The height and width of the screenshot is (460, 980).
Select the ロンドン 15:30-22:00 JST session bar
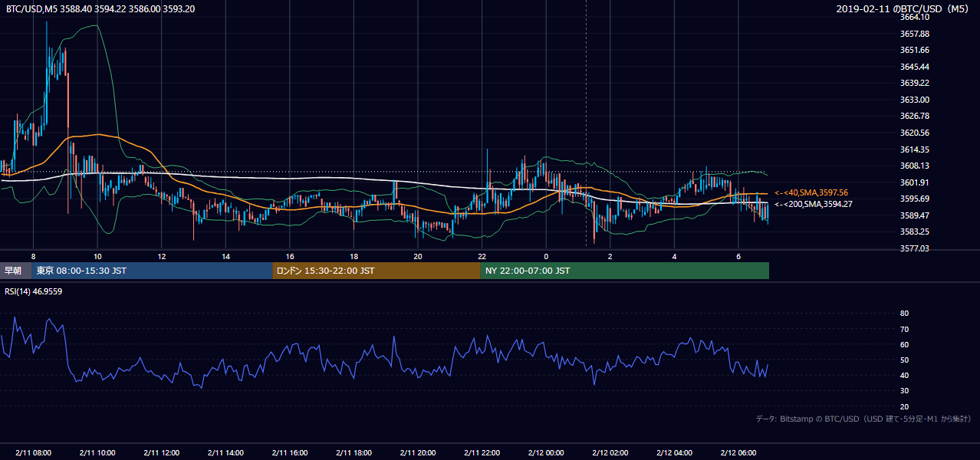[x=377, y=271]
